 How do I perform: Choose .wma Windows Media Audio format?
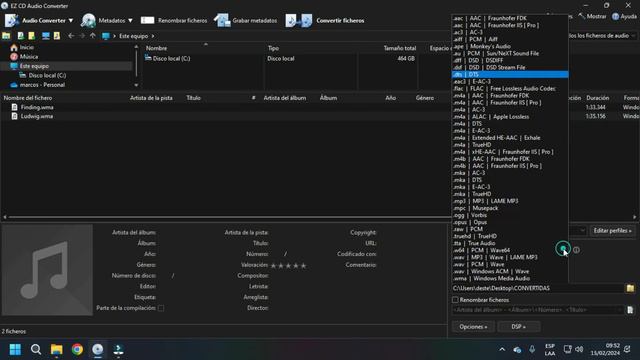[510, 279]
